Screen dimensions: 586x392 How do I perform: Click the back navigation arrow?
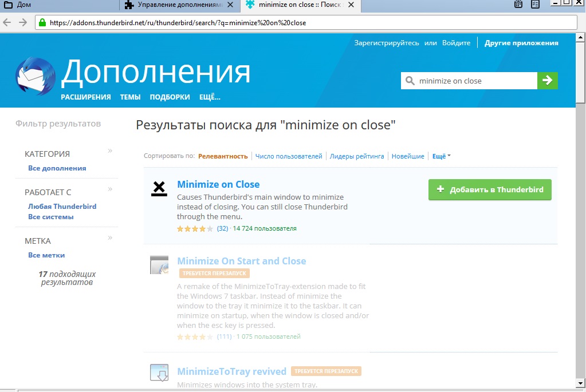click(7, 22)
